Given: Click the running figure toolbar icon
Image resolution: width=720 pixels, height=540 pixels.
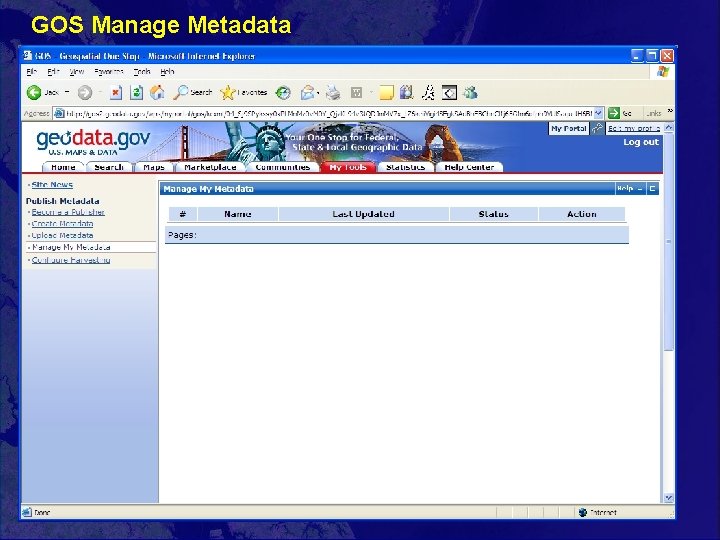Looking at the screenshot, I should [428, 92].
